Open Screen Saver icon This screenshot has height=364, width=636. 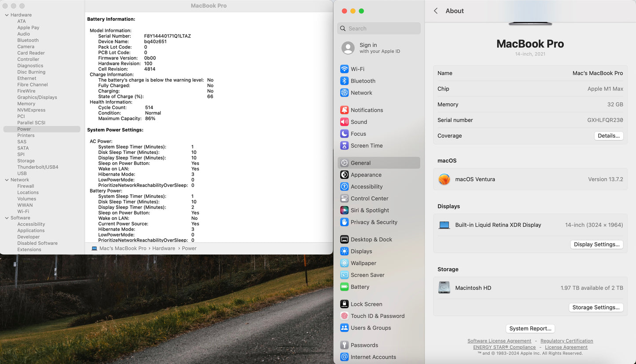point(344,275)
